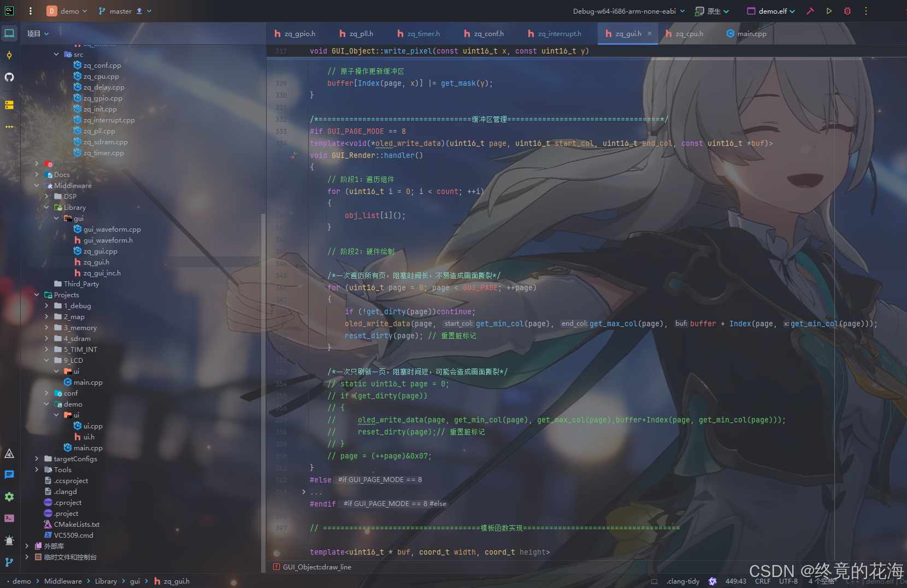This screenshot has height=588, width=907.
Task: Show more tool windows ellipsis icon
Action: tap(9, 126)
